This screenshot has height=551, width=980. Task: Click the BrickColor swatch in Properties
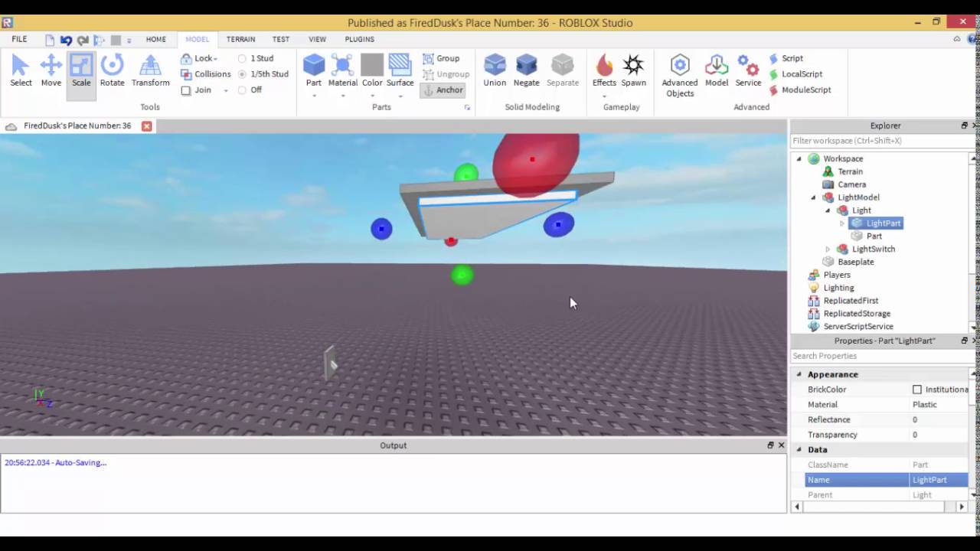coord(917,390)
